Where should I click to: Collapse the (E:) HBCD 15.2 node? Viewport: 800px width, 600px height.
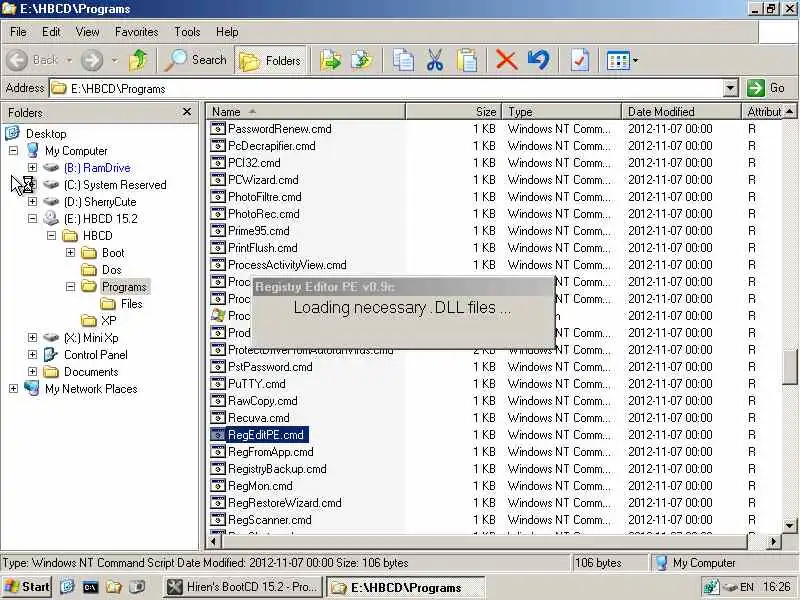tap(32, 218)
